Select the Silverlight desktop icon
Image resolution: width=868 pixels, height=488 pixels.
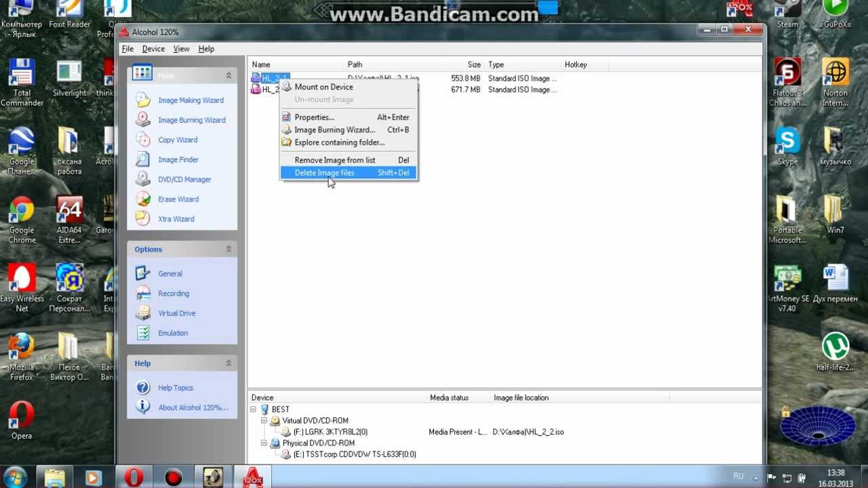(69, 78)
